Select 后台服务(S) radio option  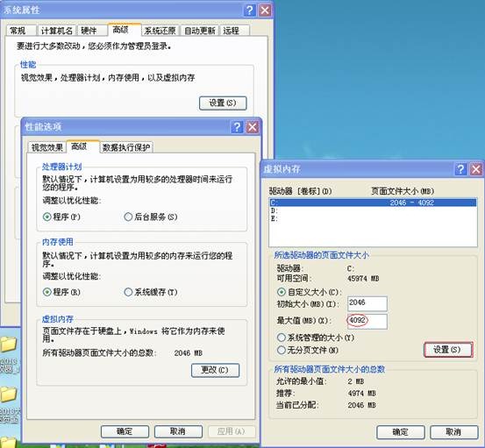[x=151, y=217]
